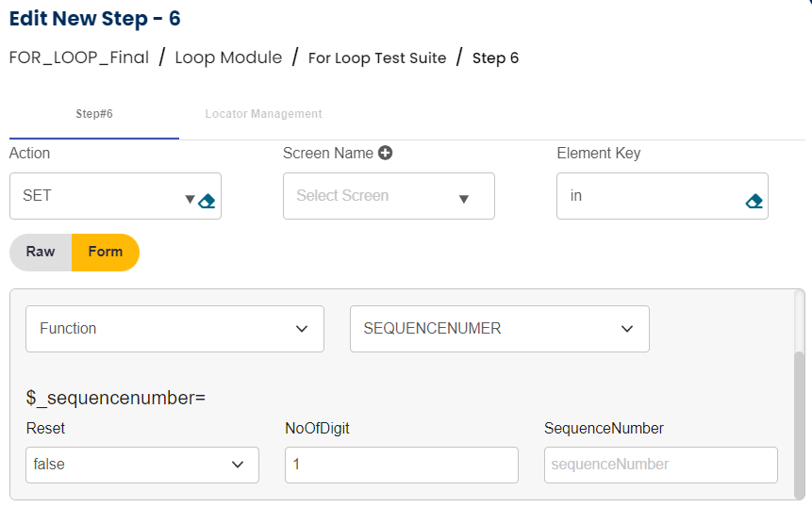Click the Step 6 breadcrumb
Viewport: 812px width, 507px height.
pos(495,58)
